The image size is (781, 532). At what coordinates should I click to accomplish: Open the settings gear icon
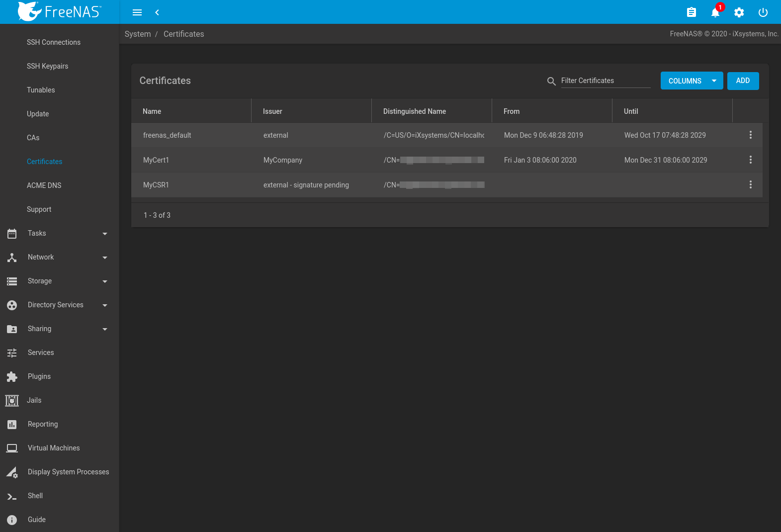coord(739,12)
